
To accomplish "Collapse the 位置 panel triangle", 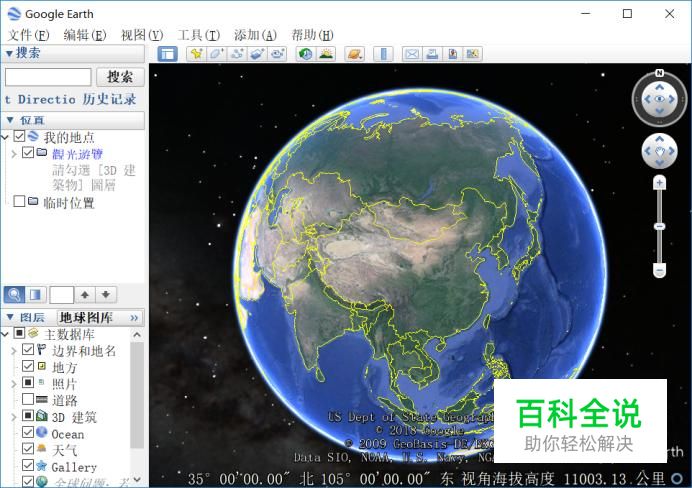I will point(10,120).
